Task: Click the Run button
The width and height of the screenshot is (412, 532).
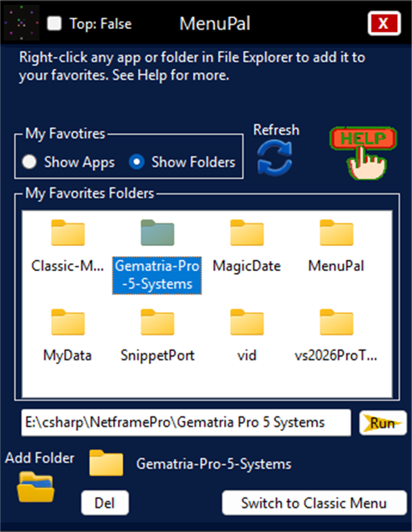Action: pyautogui.click(x=383, y=422)
